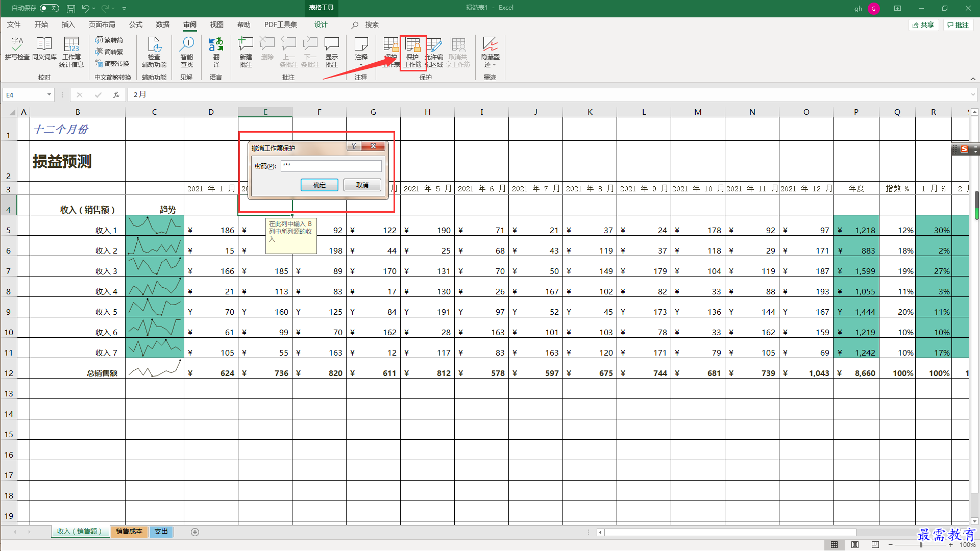Click the zoom out minus button
Image resolution: width=980 pixels, height=551 pixels.
(891, 545)
